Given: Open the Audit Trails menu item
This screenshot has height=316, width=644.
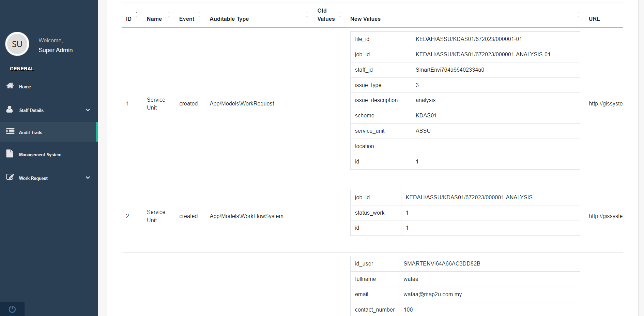Looking at the screenshot, I should tap(31, 132).
